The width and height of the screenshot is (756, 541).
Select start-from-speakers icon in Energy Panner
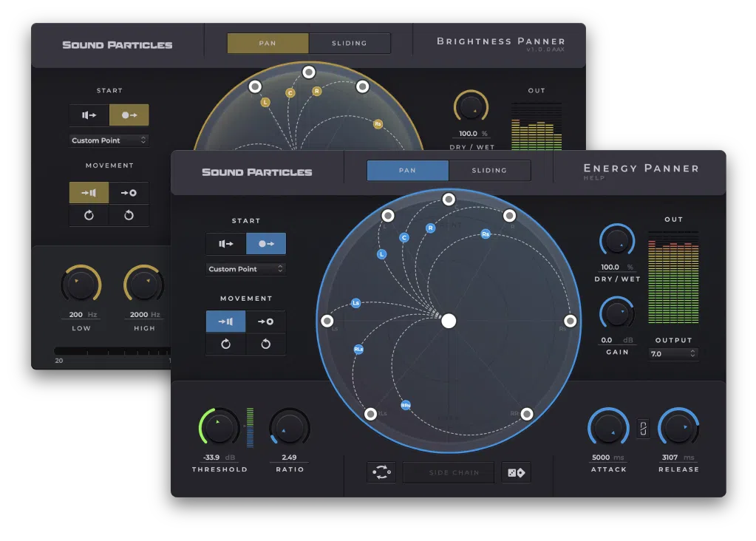tap(226, 244)
